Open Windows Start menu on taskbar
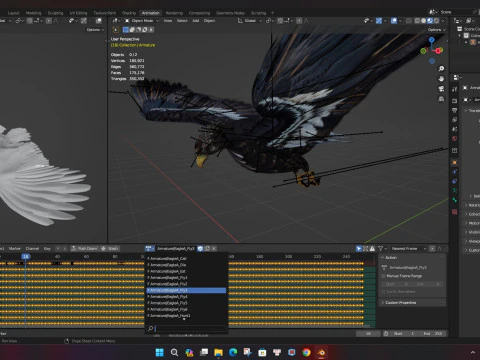Image resolution: width=480 pixels, height=360 pixels. (x=160, y=352)
